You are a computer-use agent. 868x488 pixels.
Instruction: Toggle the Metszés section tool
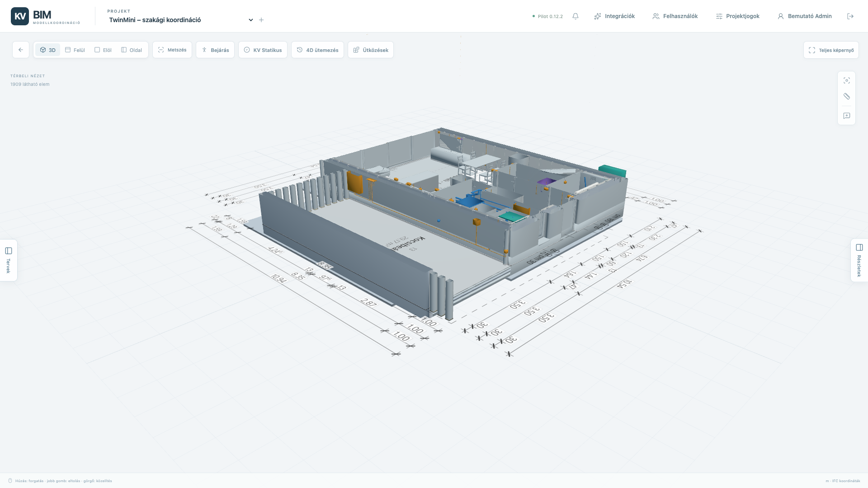click(x=172, y=50)
